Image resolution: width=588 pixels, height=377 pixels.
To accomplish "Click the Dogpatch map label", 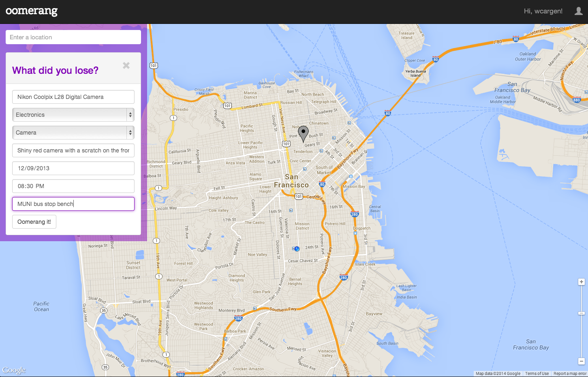I will (362, 228).
